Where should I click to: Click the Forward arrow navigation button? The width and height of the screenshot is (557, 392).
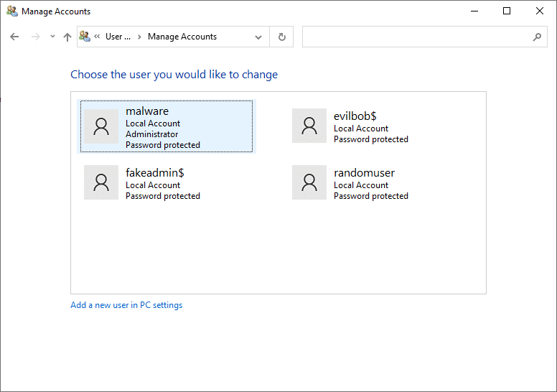pyautogui.click(x=35, y=37)
